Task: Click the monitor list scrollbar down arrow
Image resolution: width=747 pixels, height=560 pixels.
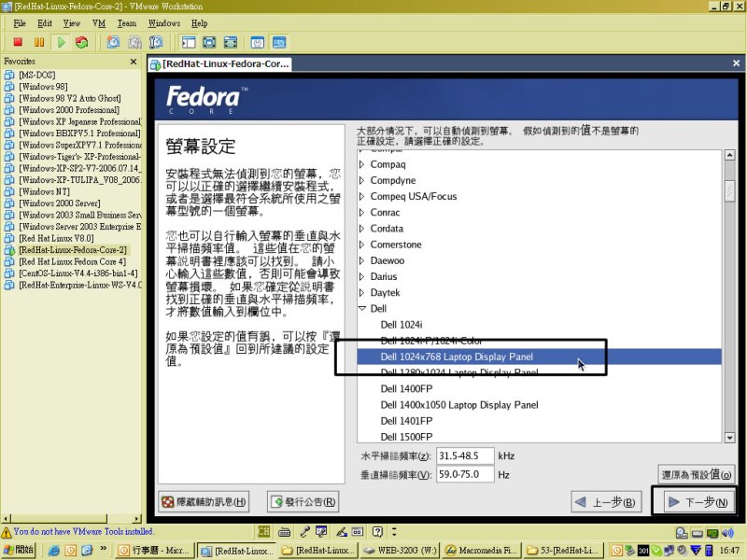Action: click(x=729, y=437)
